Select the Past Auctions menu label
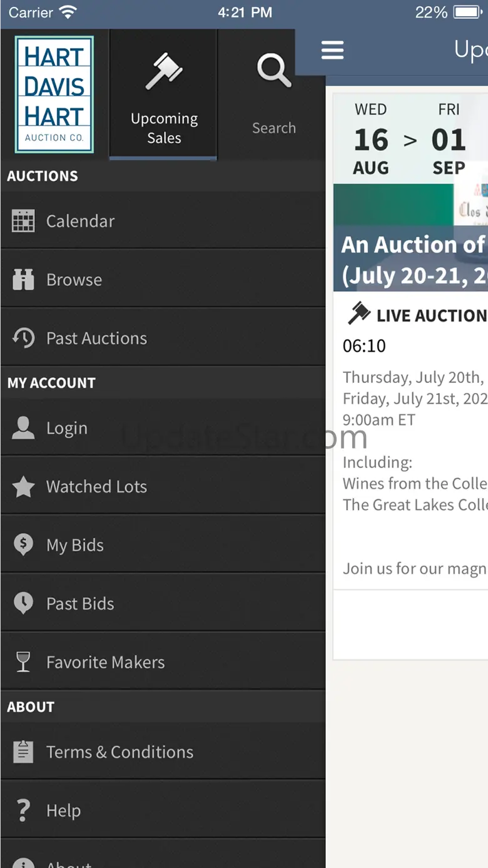The height and width of the screenshot is (868, 488). (x=96, y=338)
